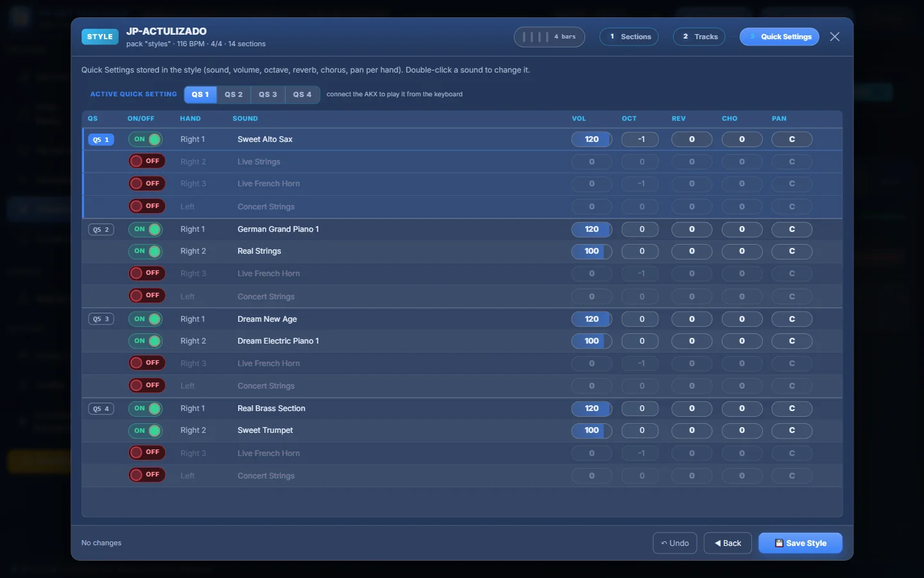This screenshot has width=924, height=578.
Task: Click the SOUND column header
Action: [x=245, y=119]
